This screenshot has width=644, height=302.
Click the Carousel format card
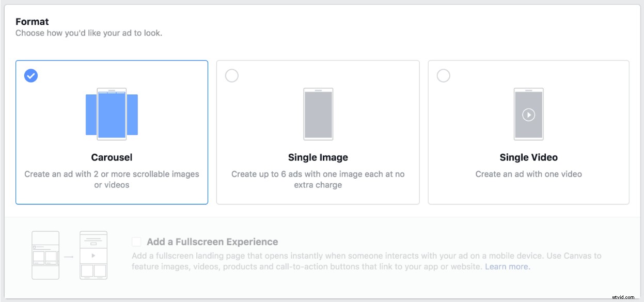coord(112,132)
